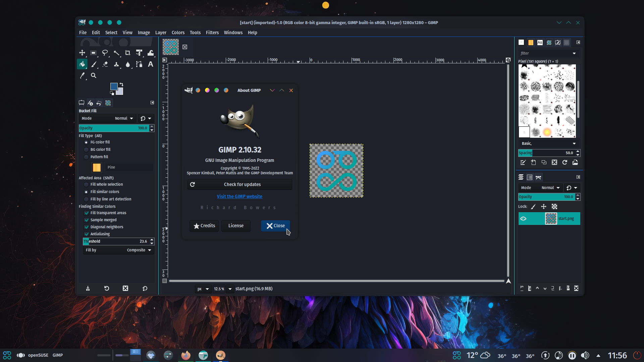Viewport: 644px width, 362px height.
Task: Select the Crop tool
Action: (128, 53)
